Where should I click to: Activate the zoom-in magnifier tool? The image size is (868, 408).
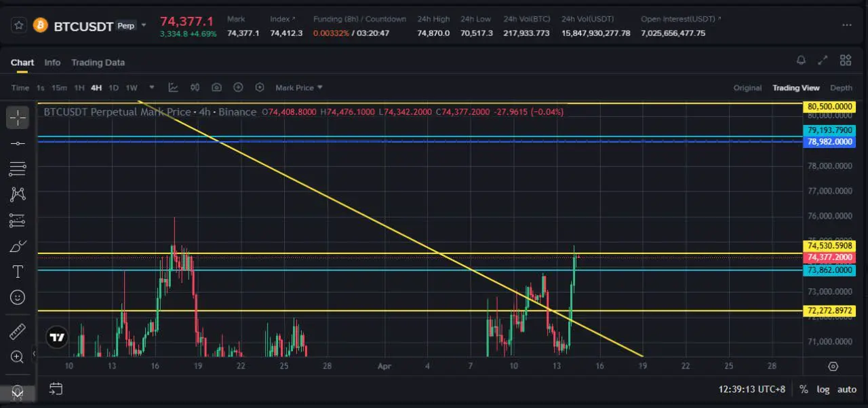coord(18,356)
